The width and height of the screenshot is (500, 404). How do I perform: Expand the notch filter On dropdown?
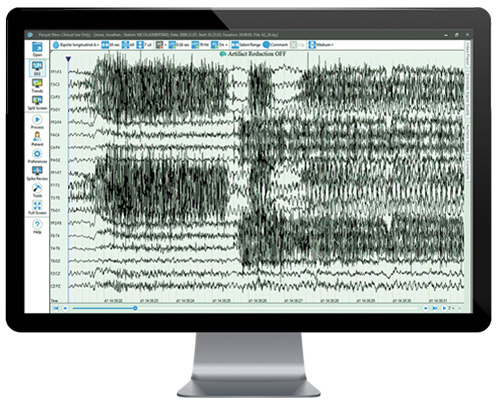[220, 45]
